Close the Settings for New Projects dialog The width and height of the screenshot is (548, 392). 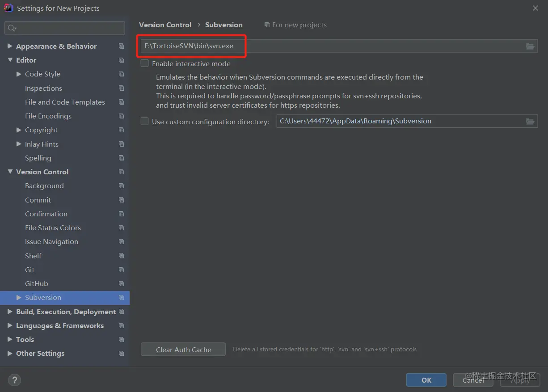535,8
